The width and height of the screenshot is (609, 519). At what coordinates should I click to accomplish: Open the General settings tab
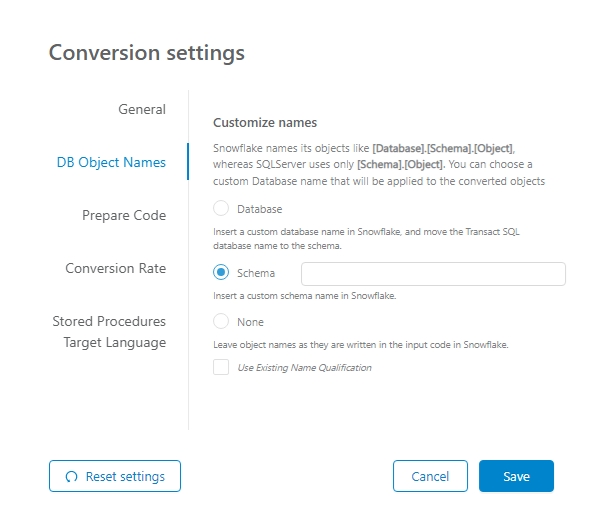[141, 108]
